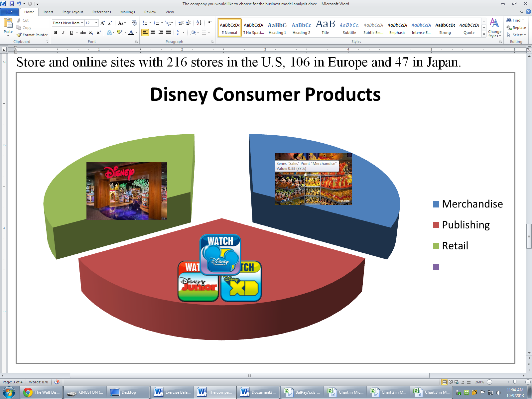This screenshot has width=532, height=399.
Task: Switch to Insert tab
Action: 48,12
